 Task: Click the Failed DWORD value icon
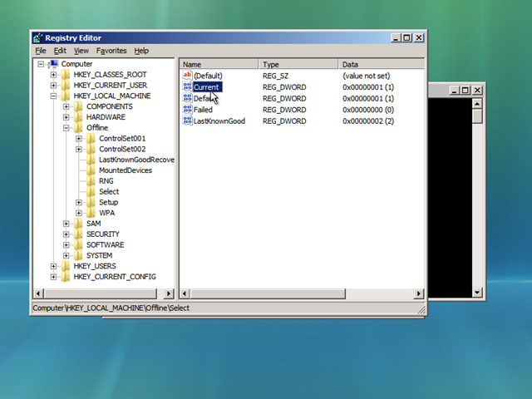187,110
